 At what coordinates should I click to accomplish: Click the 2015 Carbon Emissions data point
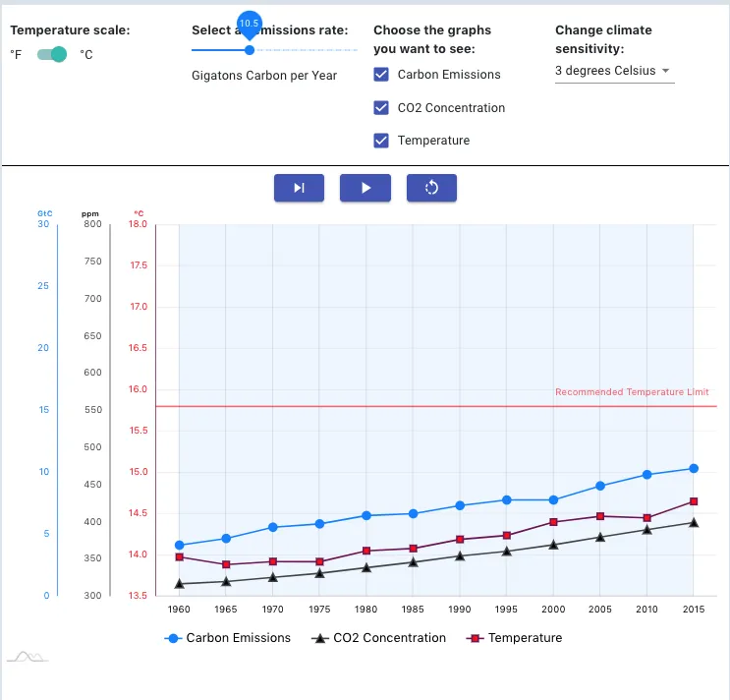click(694, 468)
